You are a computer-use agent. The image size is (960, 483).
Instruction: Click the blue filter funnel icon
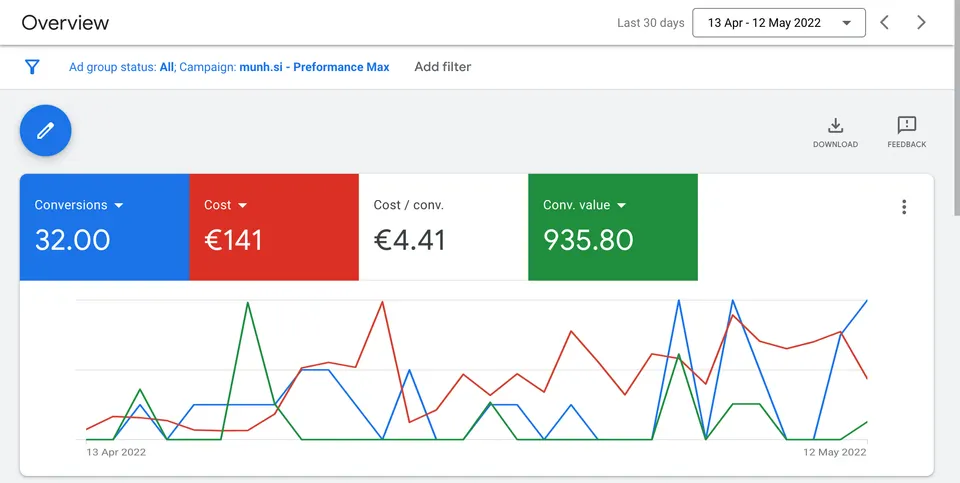[32, 67]
